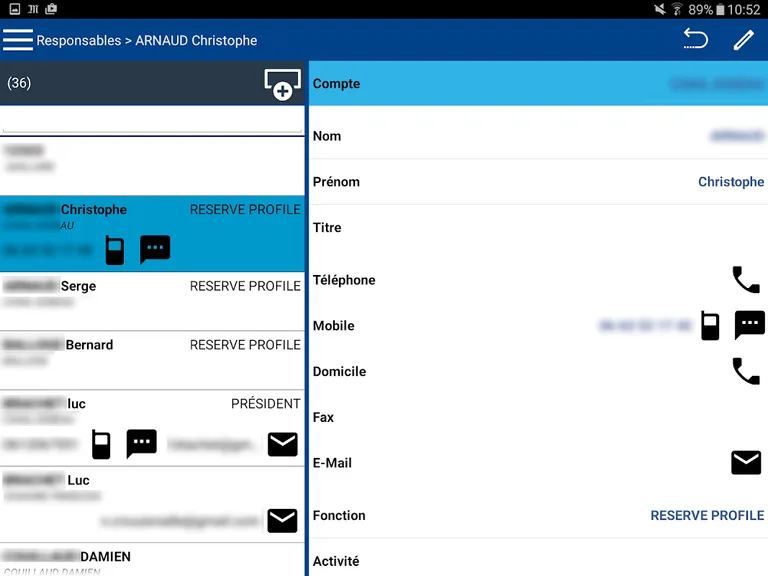The height and width of the screenshot is (576, 768).
Task: Select the Serge RESERVE PROFILE contact
Action: coord(152,301)
